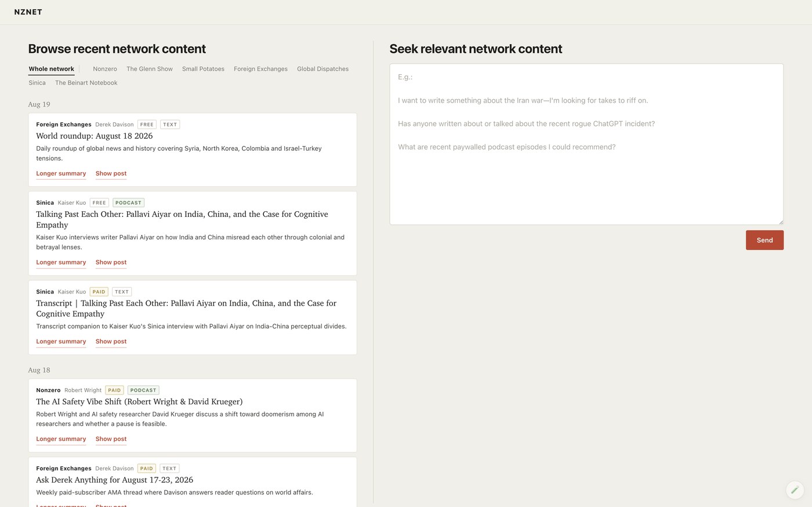Screen dimensions: 812x507
Task: Click author Derek Davison on World roundup post
Action: 114,125
